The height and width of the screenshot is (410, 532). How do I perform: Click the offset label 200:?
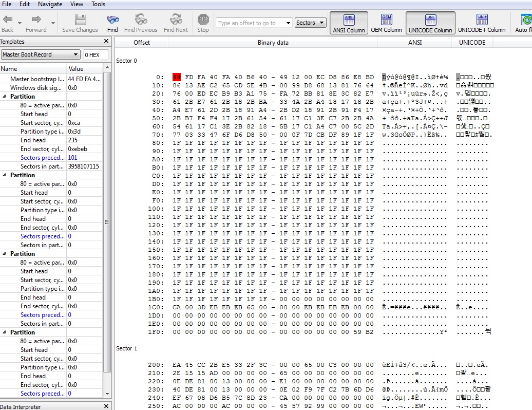[156, 365]
